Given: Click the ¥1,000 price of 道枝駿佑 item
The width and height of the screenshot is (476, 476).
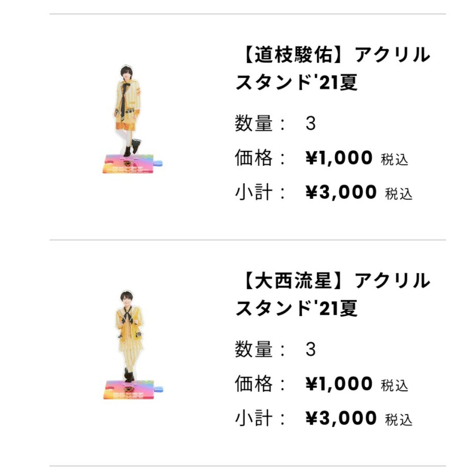Looking at the screenshot, I should click(339, 158).
